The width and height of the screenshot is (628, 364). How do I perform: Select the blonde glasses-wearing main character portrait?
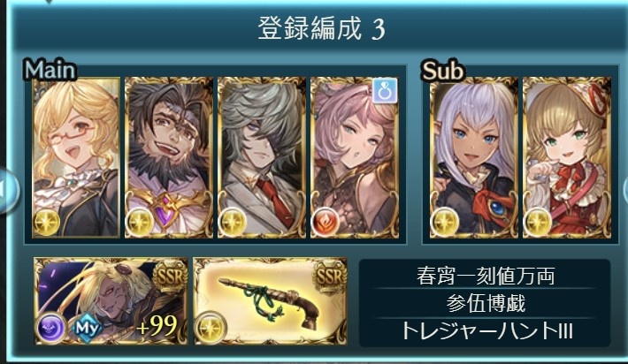click(x=76, y=157)
